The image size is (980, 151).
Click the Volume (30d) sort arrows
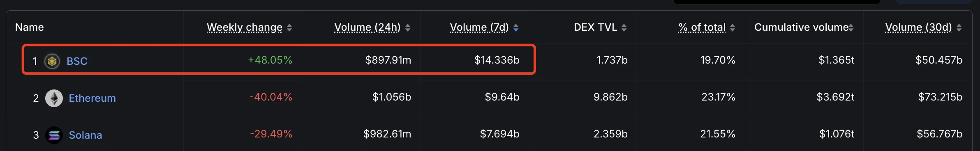[959, 27]
